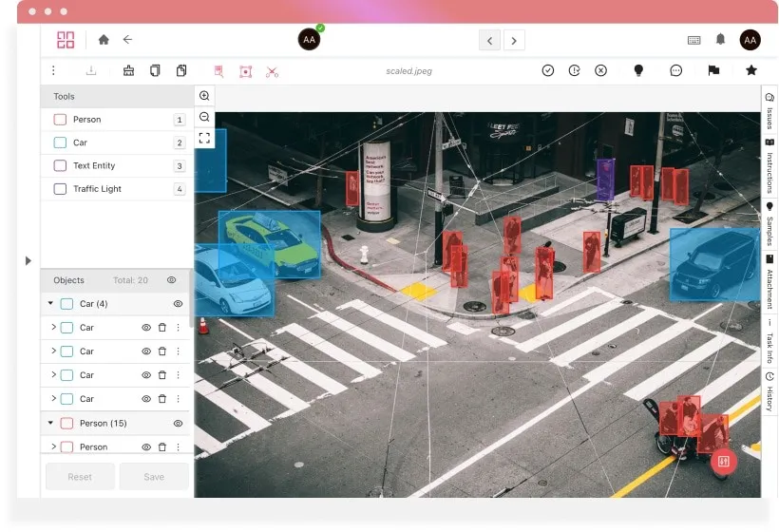Select the Traffic Light label tool

click(x=98, y=189)
